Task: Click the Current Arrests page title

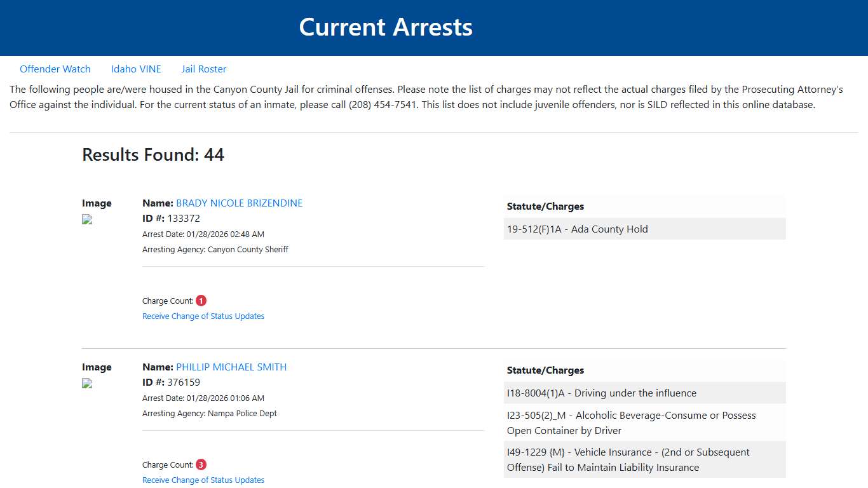Action: (386, 27)
